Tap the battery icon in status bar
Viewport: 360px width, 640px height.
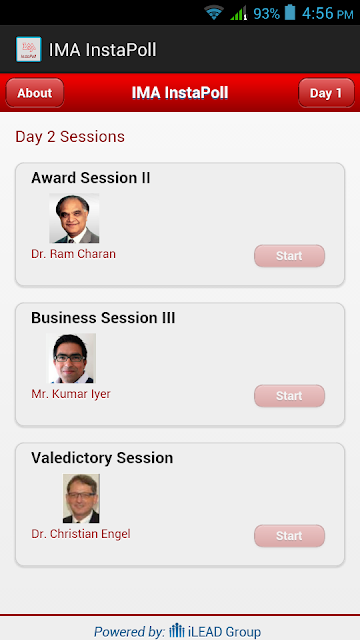[290, 12]
